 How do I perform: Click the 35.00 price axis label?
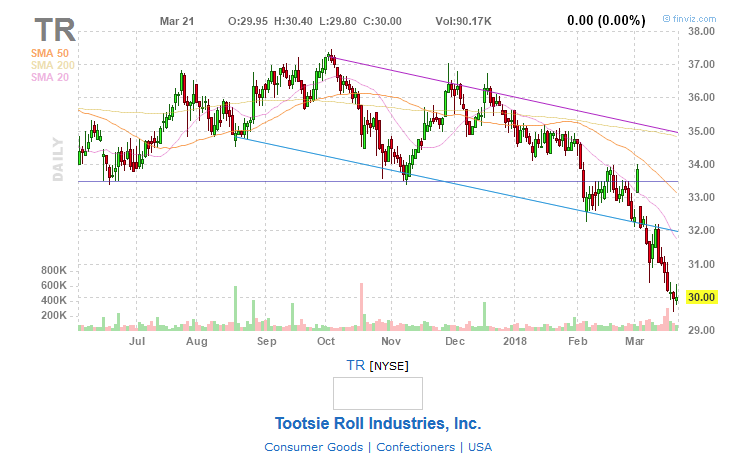pyautogui.click(x=701, y=131)
